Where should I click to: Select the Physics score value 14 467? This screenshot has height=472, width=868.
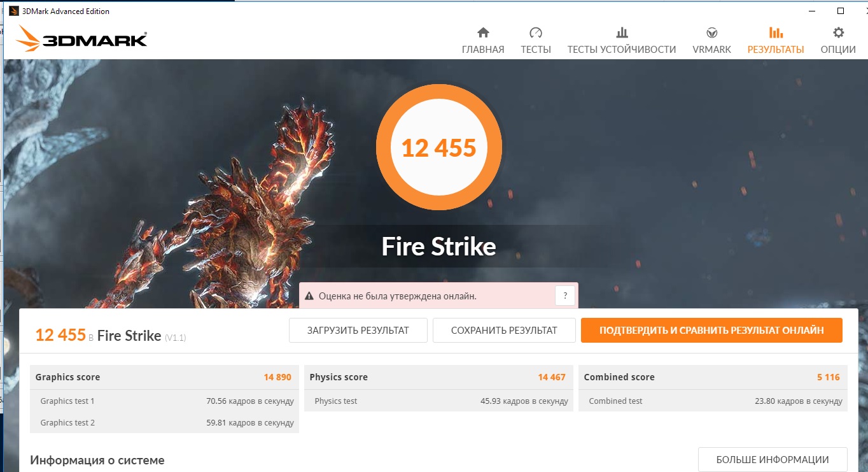[x=552, y=377]
